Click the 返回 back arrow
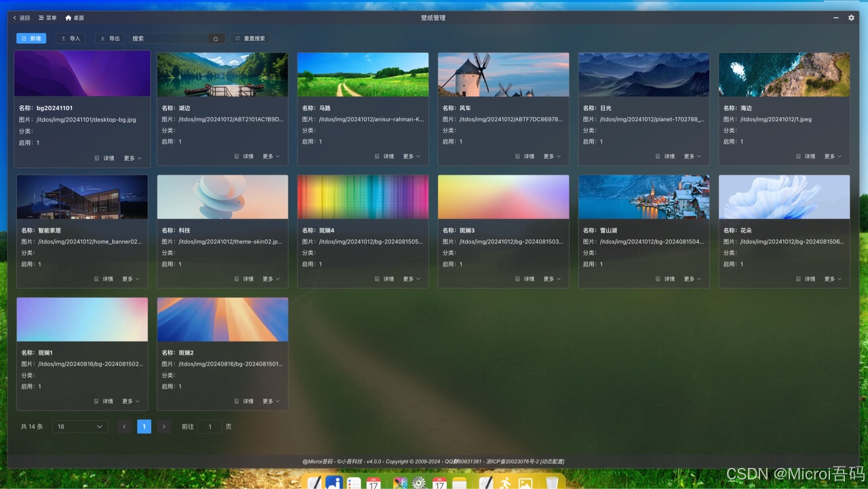This screenshot has height=489, width=868. click(22, 18)
